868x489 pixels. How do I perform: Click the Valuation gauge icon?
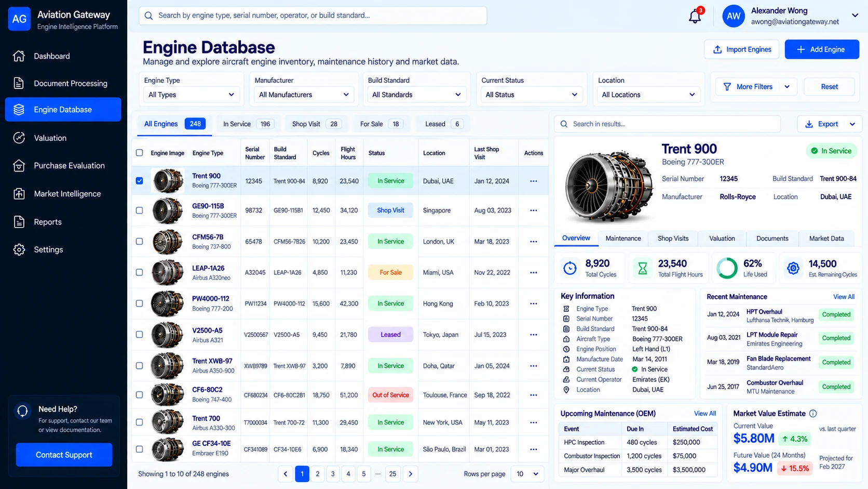(x=19, y=138)
